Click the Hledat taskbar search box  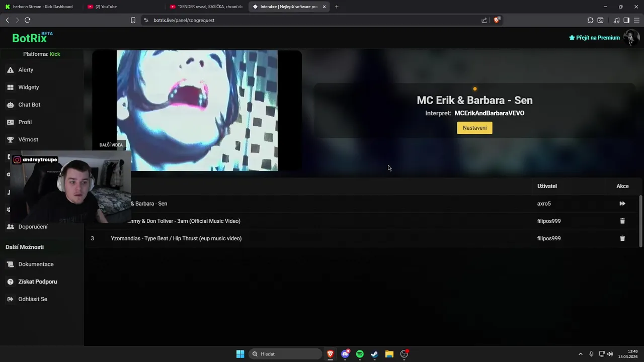285,354
